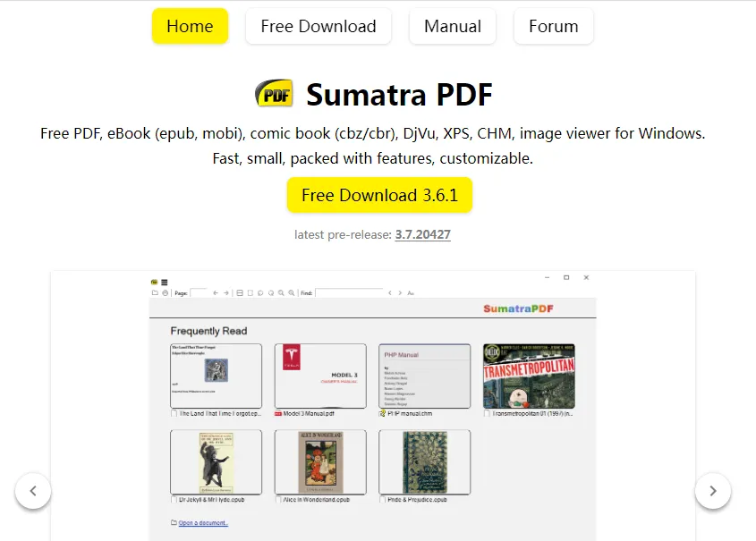
Task: Click the PDF file icon beside Model 3 Manual
Action: (x=277, y=413)
